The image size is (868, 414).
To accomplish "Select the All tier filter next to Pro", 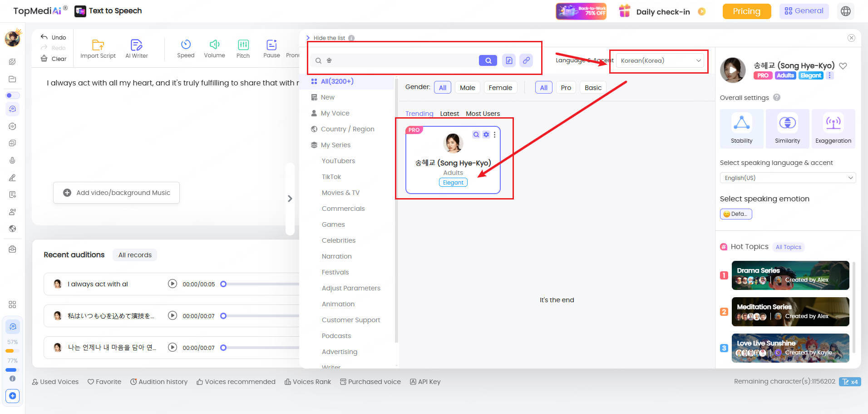I will tap(543, 87).
